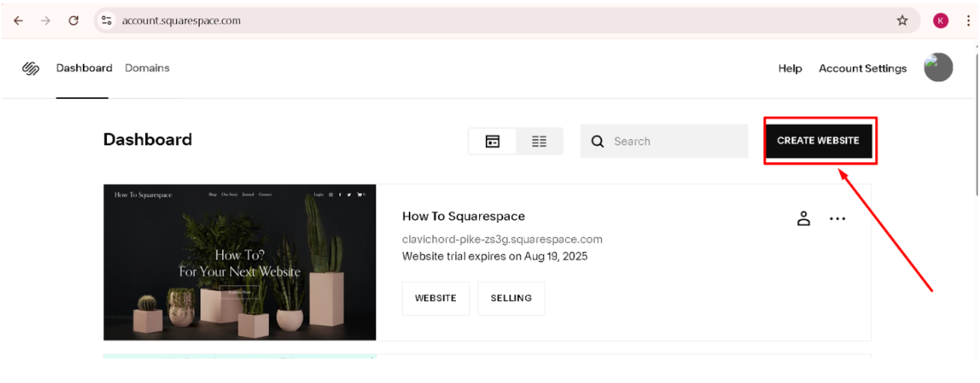Open the How To Squarespace site thumbnail

240,263
